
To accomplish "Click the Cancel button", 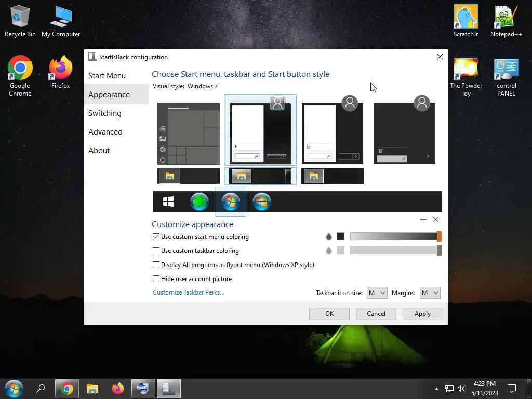I will tap(376, 313).
